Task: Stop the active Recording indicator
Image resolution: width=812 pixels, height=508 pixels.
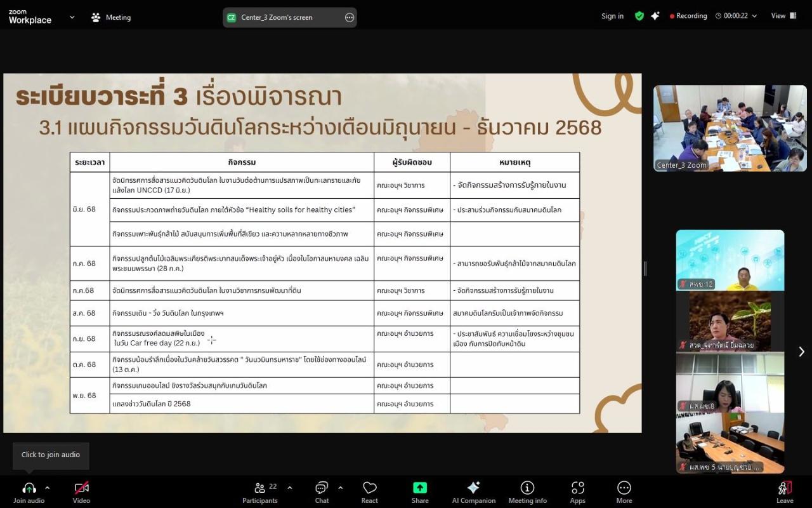Action: 688,15
